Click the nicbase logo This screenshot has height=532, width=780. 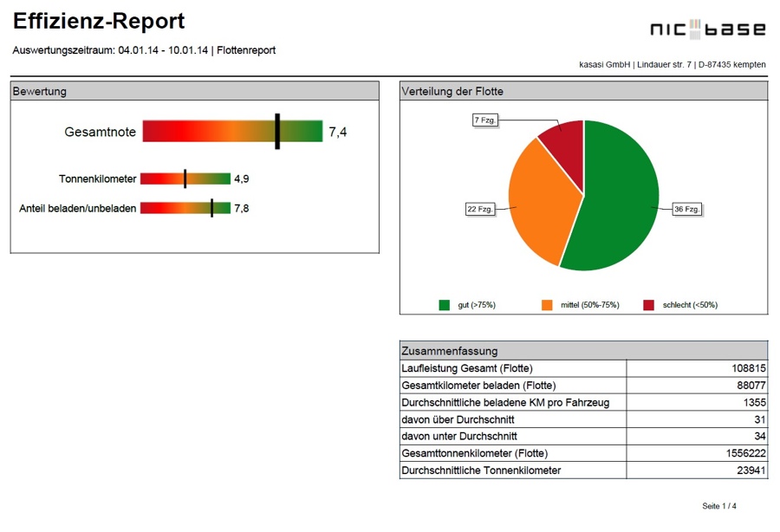click(707, 30)
